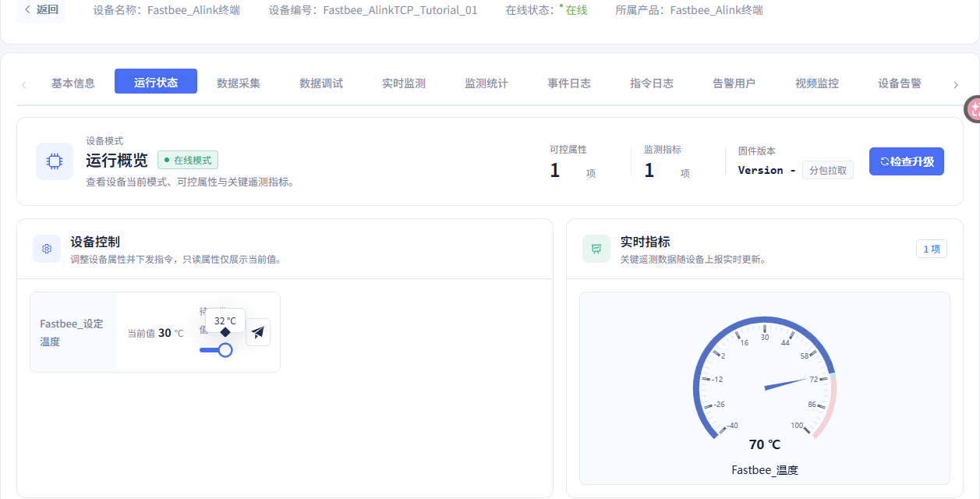Click the 实时指标 heading
Image resolution: width=980 pixels, height=499 pixels.
pos(645,242)
